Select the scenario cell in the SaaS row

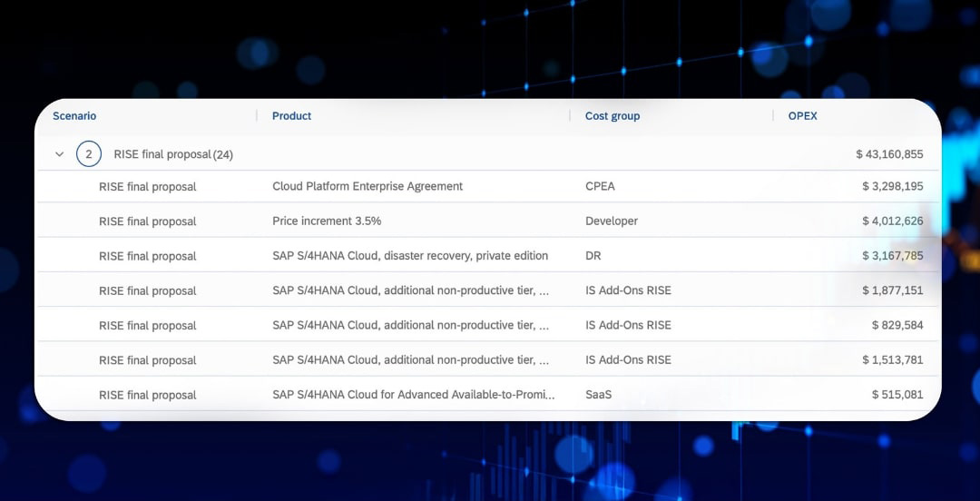click(x=148, y=396)
